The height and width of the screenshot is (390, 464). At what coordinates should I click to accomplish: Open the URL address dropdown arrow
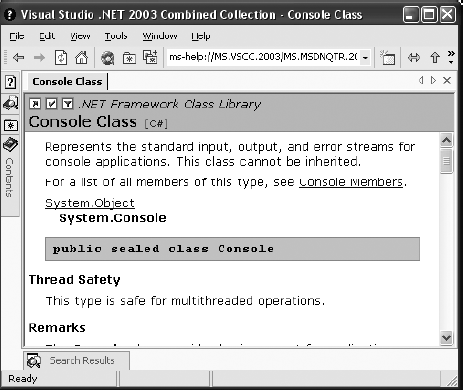(365, 58)
